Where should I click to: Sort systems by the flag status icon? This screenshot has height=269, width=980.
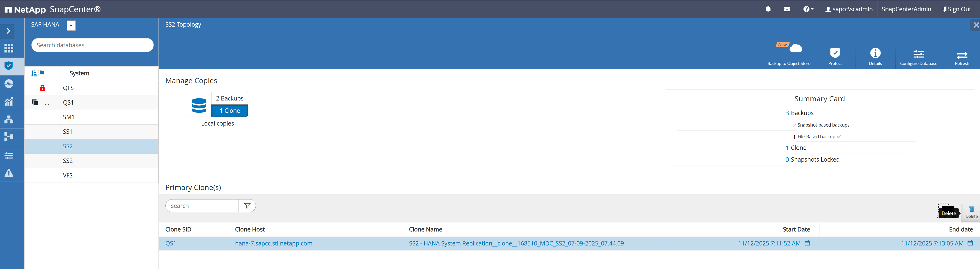pos(41,73)
